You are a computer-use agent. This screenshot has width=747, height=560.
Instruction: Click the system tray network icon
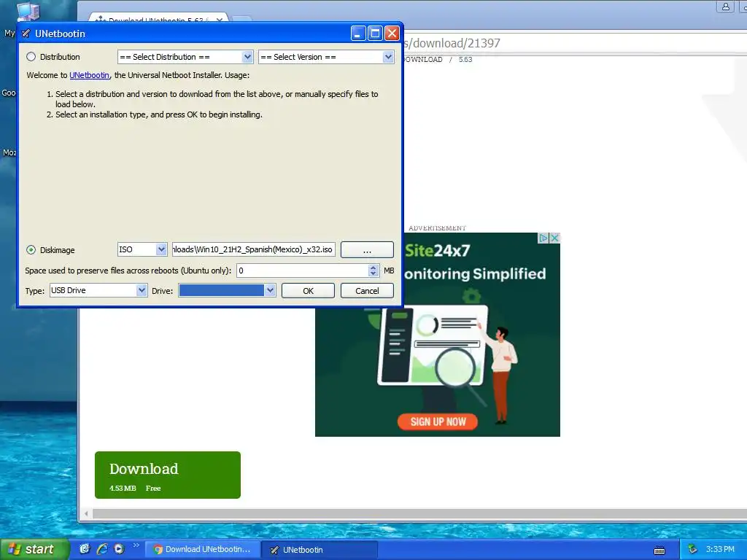693,550
